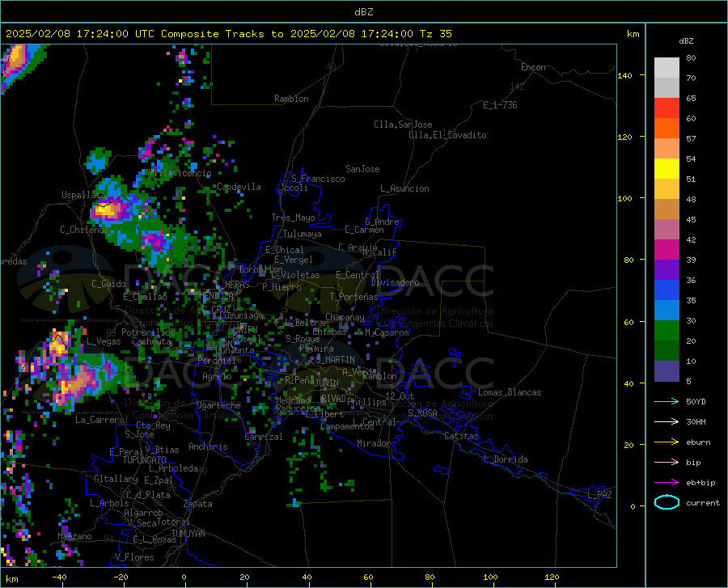Click the 'Zapata' place label
The height and width of the screenshot is (588, 728).
[x=198, y=504]
